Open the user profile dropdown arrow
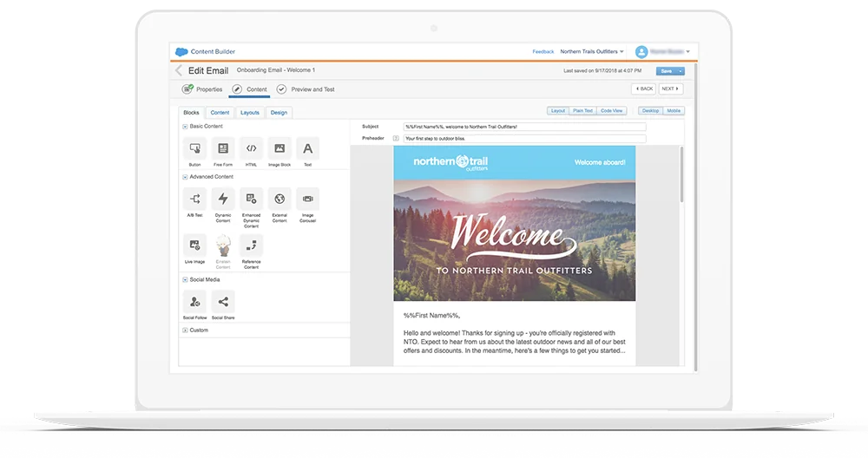This screenshot has height=458, width=868. (688, 51)
